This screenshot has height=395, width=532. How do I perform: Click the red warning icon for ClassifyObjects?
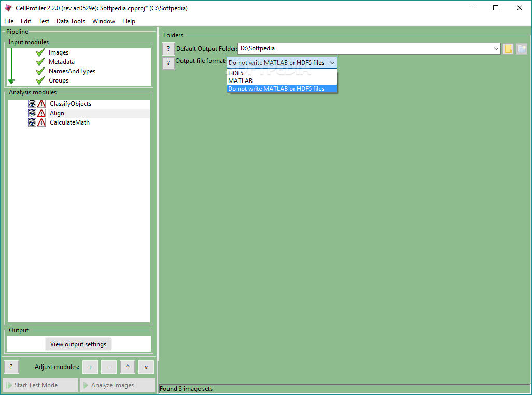click(41, 104)
